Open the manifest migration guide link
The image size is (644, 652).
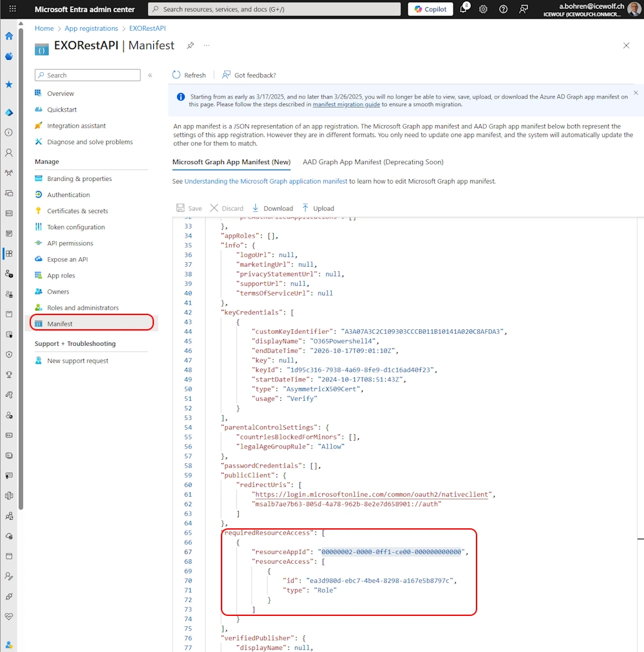(x=346, y=104)
